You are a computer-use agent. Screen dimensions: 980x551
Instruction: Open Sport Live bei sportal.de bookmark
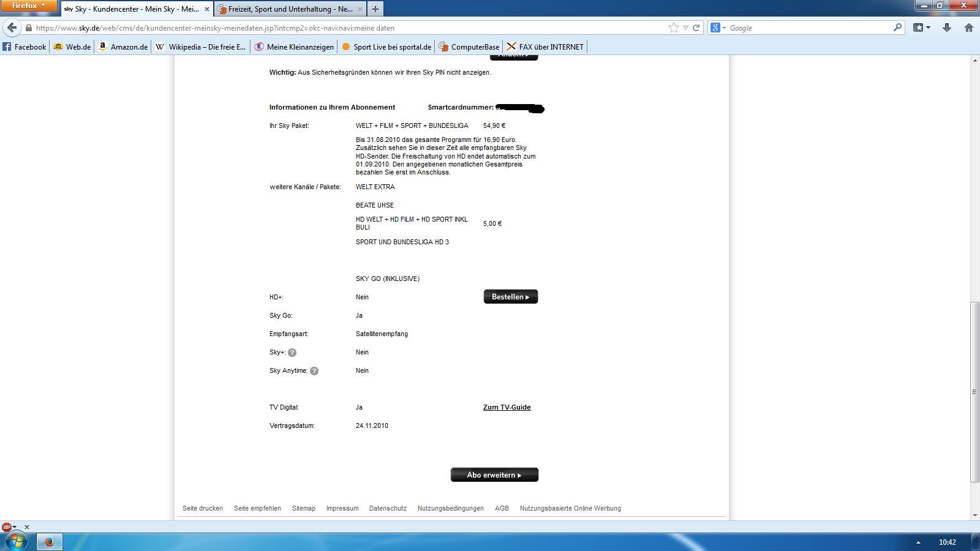point(386,47)
